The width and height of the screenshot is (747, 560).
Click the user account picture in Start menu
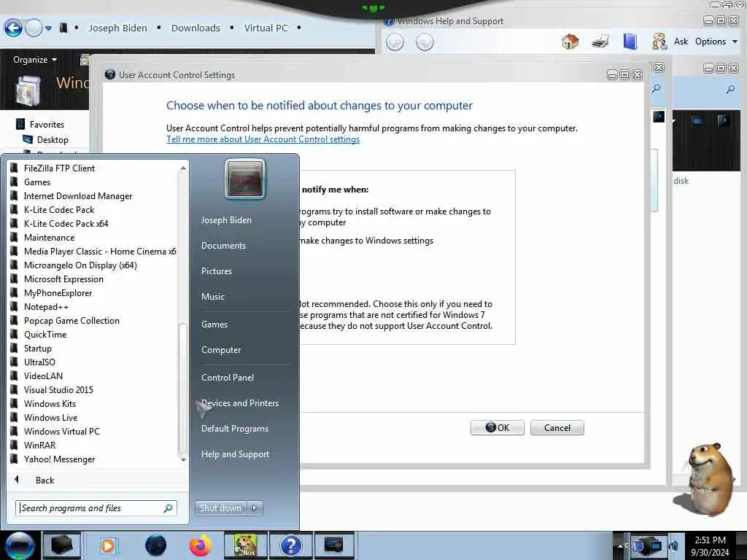click(x=244, y=179)
